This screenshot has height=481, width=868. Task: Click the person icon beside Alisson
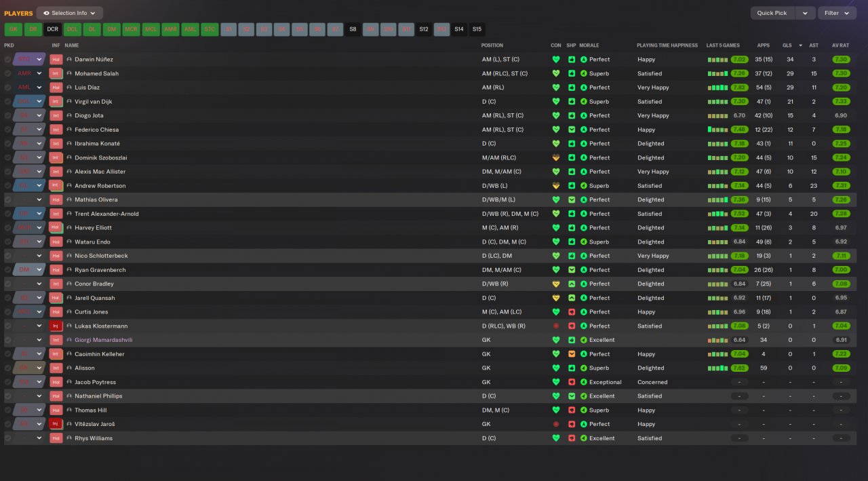pos(69,368)
